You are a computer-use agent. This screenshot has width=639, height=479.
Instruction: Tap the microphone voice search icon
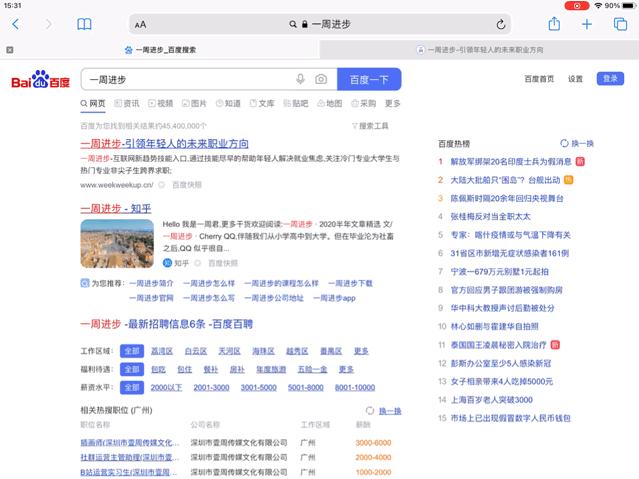tap(300, 79)
